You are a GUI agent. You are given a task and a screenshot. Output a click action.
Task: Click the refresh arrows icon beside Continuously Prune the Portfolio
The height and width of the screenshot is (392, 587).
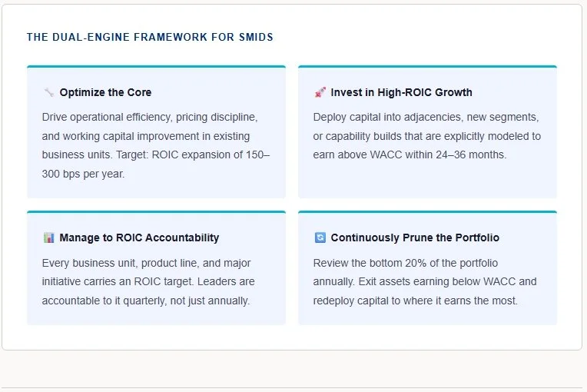pyautogui.click(x=320, y=238)
